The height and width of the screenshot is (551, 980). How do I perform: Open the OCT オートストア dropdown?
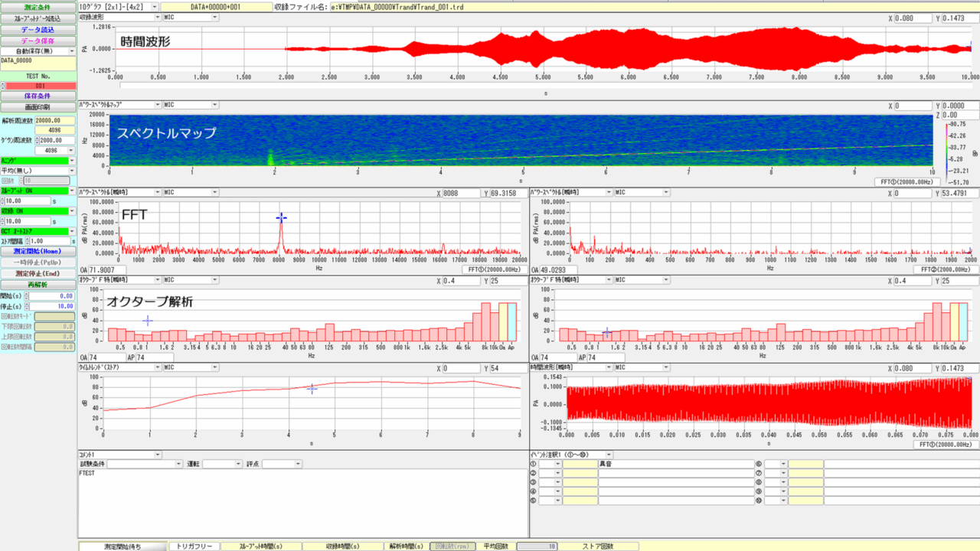[38, 230]
